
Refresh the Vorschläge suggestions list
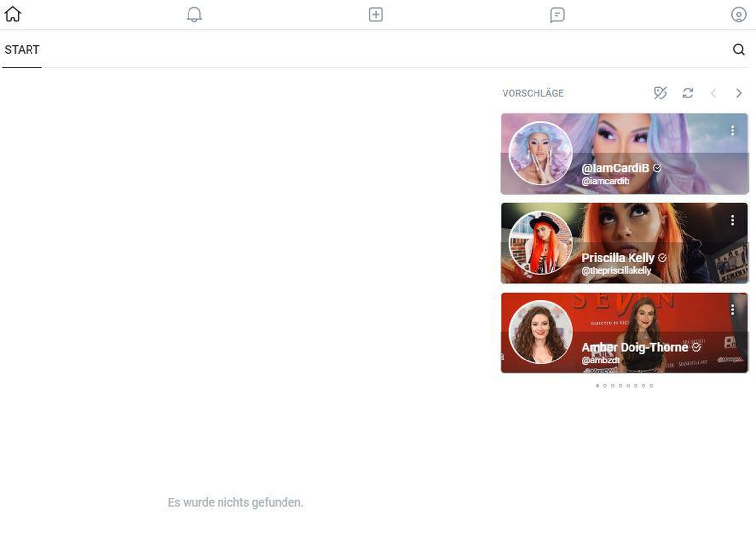(x=688, y=93)
